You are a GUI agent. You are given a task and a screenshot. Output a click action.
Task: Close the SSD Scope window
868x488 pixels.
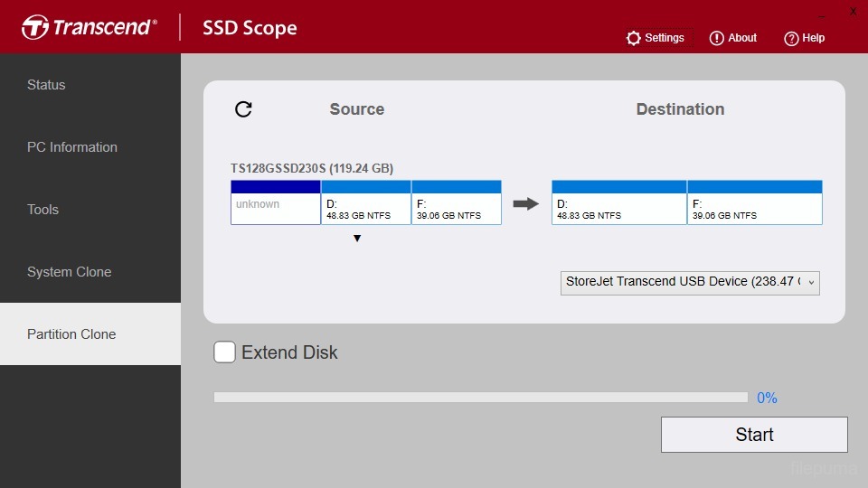click(x=853, y=12)
